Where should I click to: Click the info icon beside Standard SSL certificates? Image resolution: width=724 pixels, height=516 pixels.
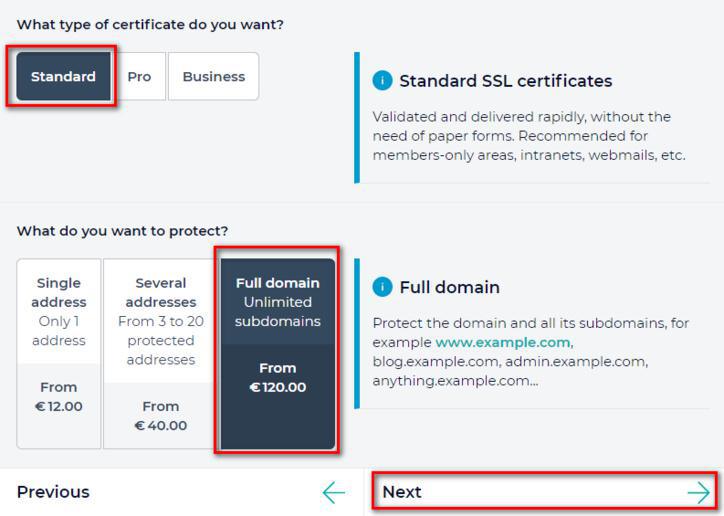(x=382, y=81)
